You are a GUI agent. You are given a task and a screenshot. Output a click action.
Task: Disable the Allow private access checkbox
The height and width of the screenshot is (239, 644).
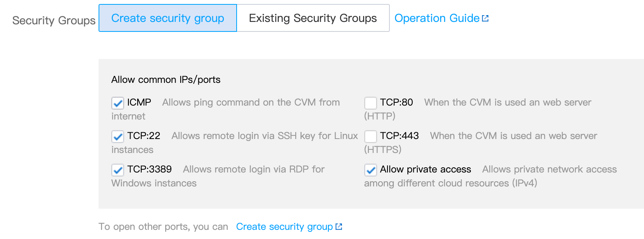pos(371,170)
